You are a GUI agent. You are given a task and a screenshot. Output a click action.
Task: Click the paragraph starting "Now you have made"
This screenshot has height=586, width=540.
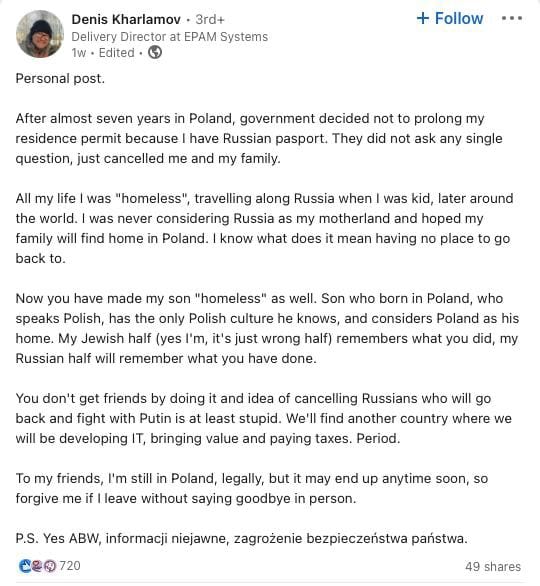tap(267, 328)
